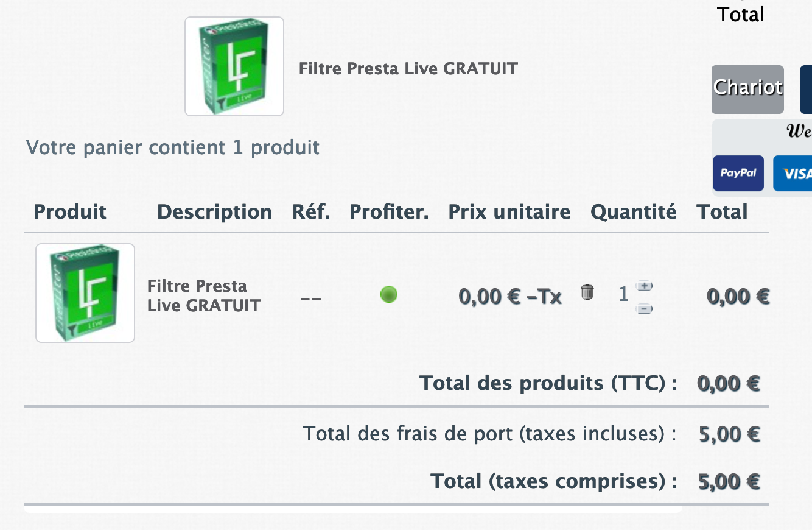Open the product thumbnail in the cart row
Screen dimensions: 812x530
click(85, 293)
